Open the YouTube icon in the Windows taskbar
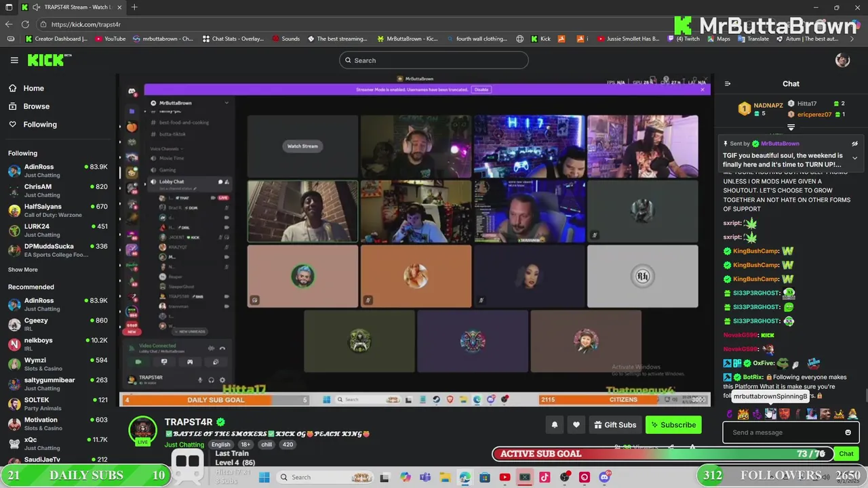Viewport: 868px width, 488px height. (505, 477)
